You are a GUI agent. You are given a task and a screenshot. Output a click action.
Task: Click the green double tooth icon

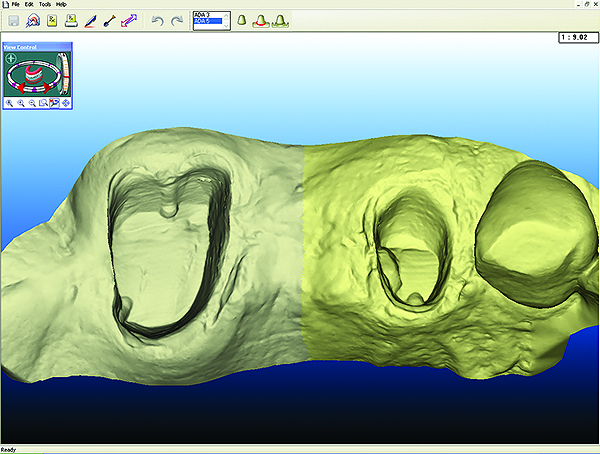pos(282,20)
